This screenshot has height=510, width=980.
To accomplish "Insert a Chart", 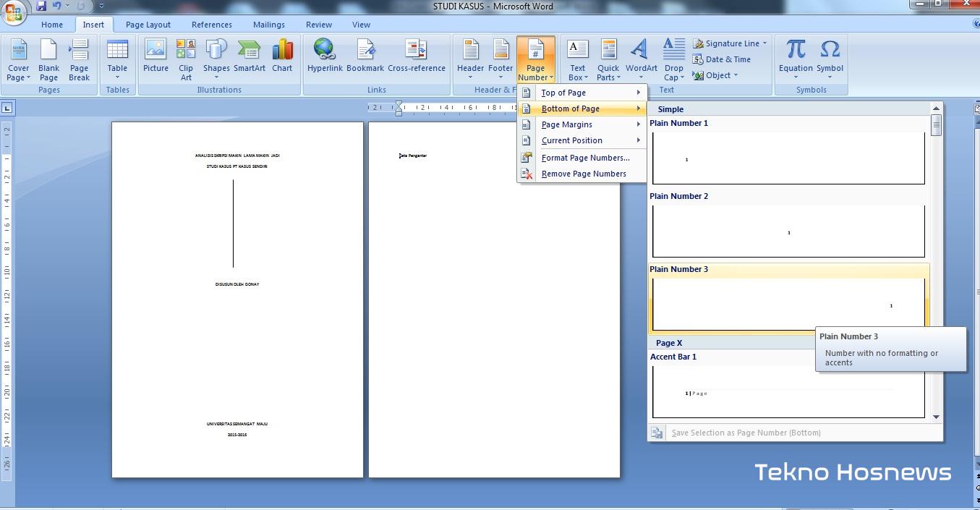I will pos(282,58).
